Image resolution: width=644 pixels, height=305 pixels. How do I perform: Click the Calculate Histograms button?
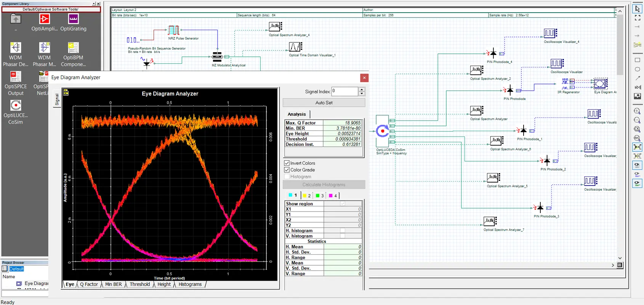324,185
